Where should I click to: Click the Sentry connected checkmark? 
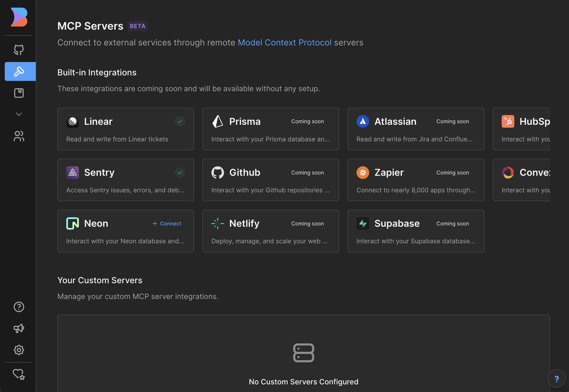point(180,173)
